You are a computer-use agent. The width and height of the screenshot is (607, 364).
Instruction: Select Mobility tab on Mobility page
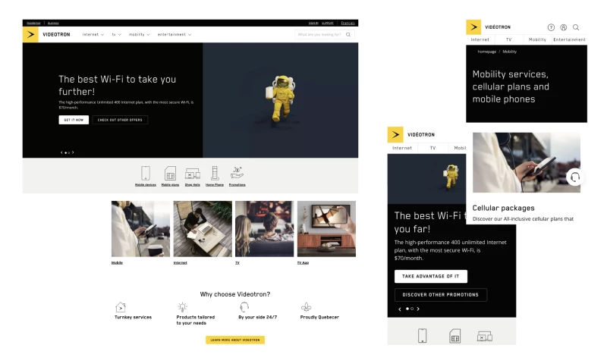(537, 39)
